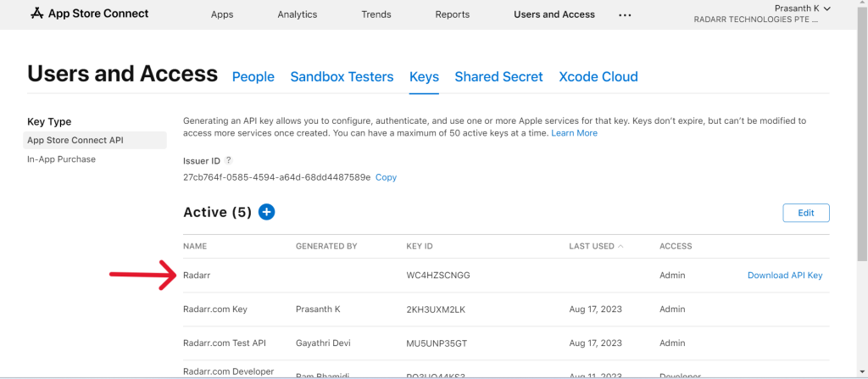Click scrollbar down arrow
The height and width of the screenshot is (379, 868).
(862, 372)
